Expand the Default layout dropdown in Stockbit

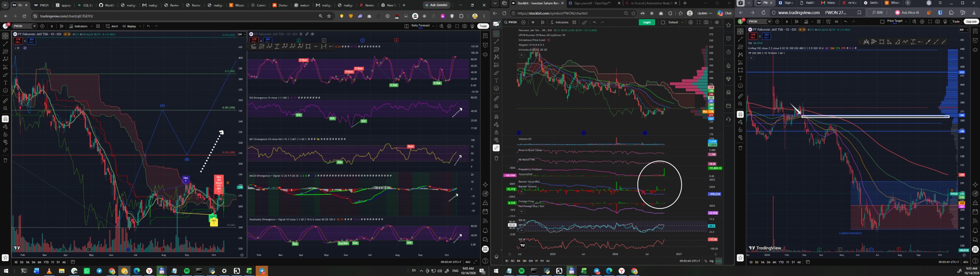tap(683, 22)
